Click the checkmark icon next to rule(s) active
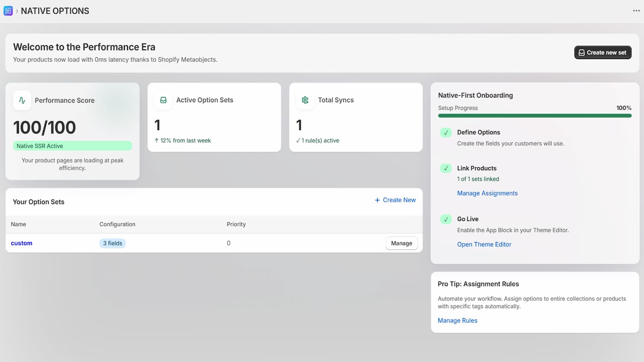Image resolution: width=644 pixels, height=362 pixels. (298, 141)
